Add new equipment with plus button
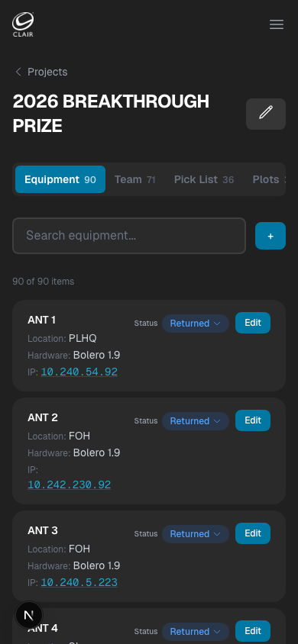 click(270, 236)
